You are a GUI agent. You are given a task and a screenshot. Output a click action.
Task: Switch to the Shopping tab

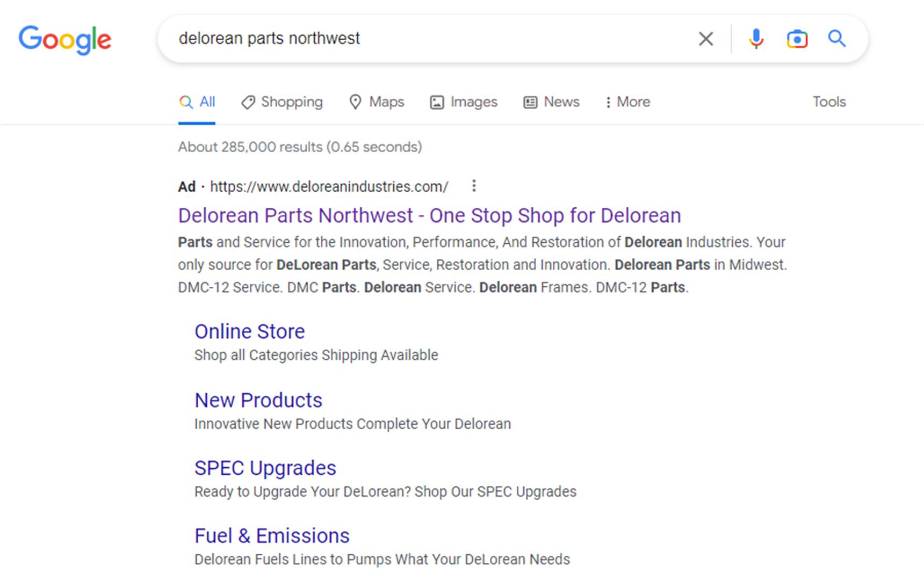click(282, 102)
